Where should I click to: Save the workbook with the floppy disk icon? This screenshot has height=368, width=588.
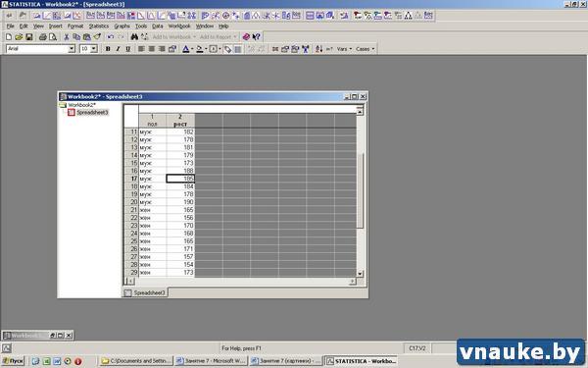point(28,37)
